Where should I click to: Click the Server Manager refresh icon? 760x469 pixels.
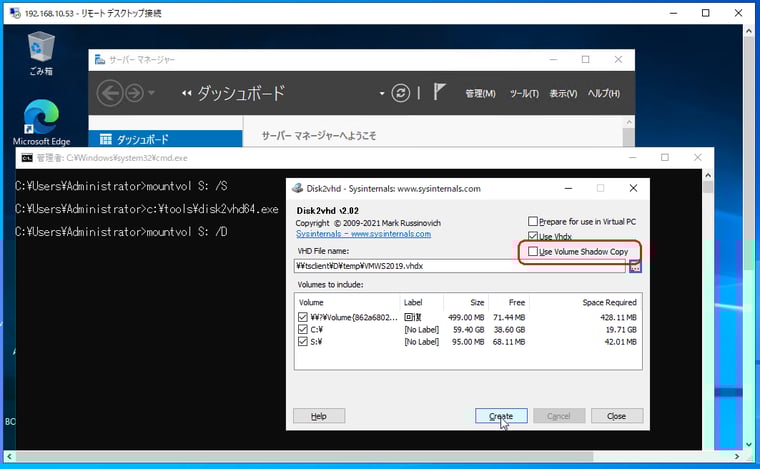(x=400, y=93)
